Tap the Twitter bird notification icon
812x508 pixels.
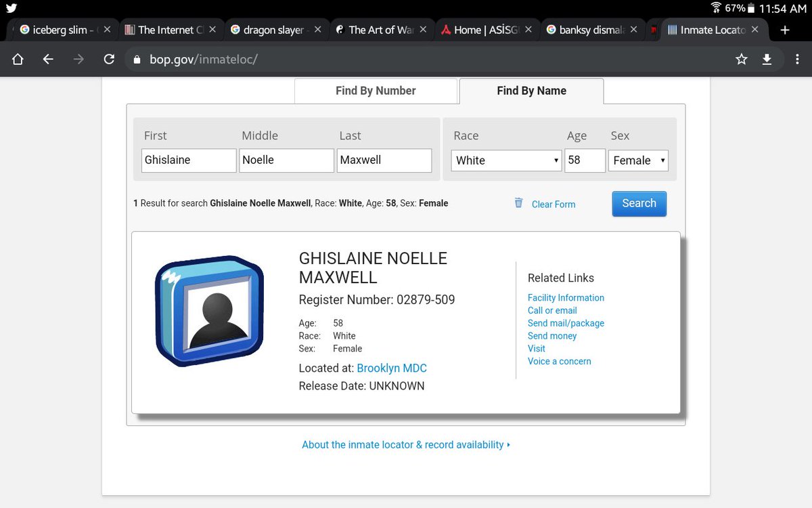pos(12,8)
